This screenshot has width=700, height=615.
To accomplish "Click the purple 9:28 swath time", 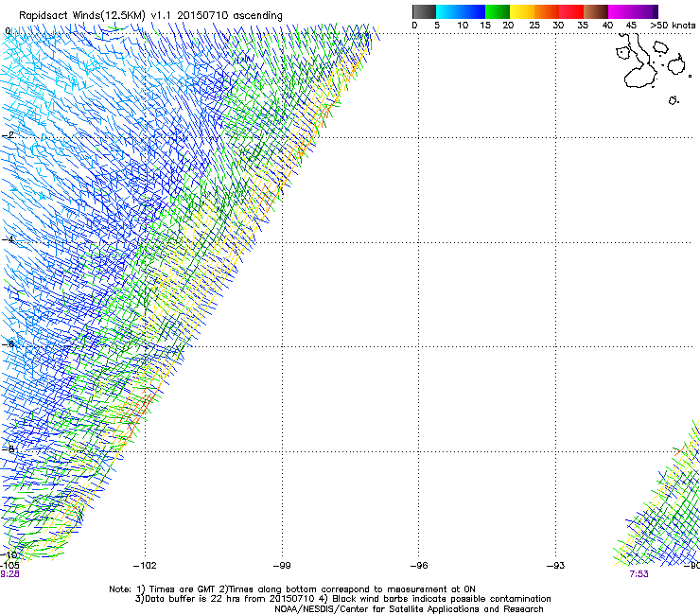I will (9, 574).
